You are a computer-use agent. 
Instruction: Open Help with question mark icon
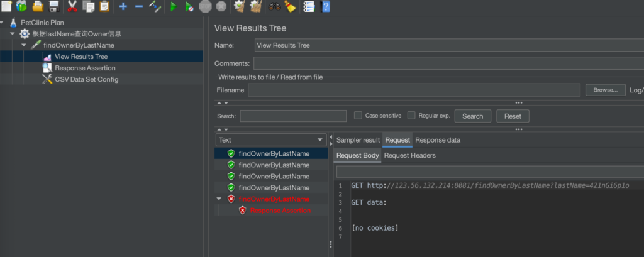pos(325,6)
